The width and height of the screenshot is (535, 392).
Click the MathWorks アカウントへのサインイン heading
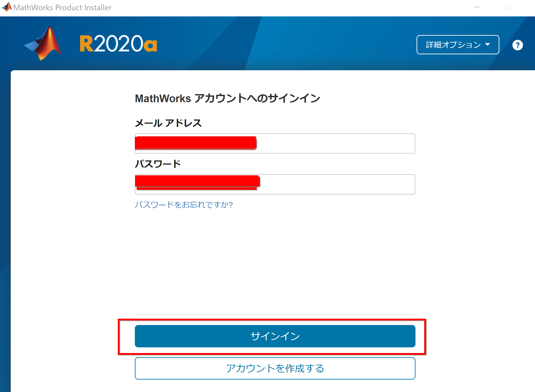click(x=227, y=98)
